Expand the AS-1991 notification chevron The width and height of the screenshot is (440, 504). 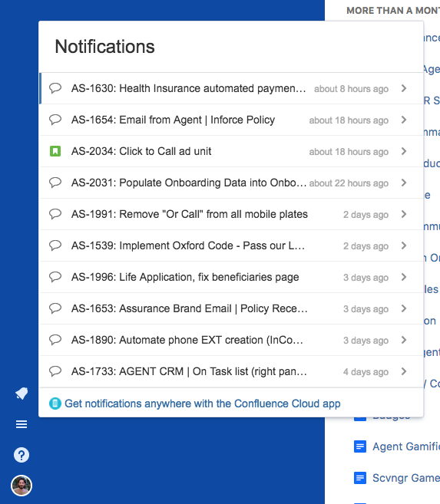click(x=404, y=214)
